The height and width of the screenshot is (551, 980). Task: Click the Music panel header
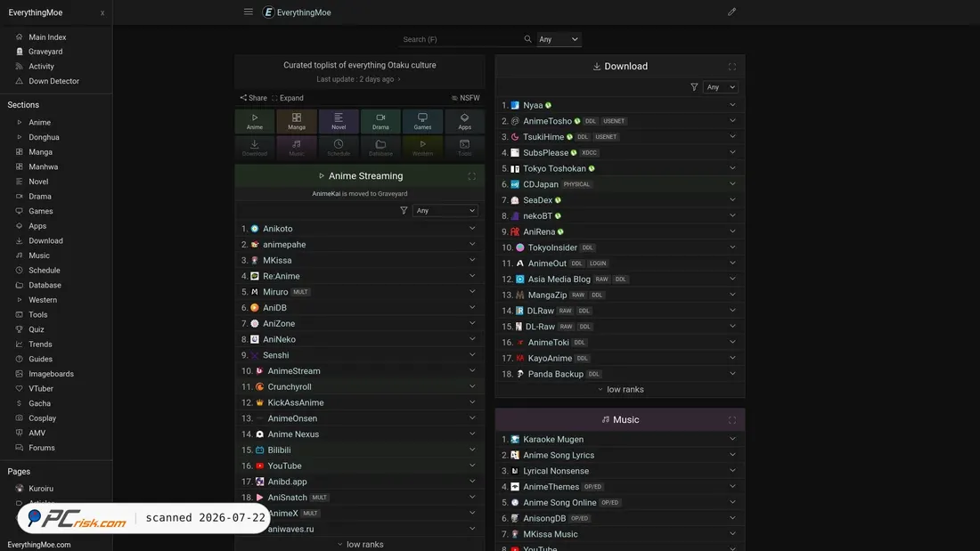click(620, 420)
